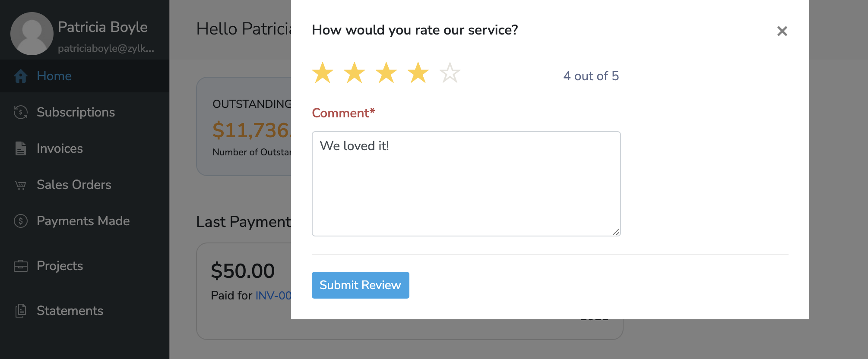Click the Projects briefcase icon
The width and height of the screenshot is (868, 359).
pos(21,266)
